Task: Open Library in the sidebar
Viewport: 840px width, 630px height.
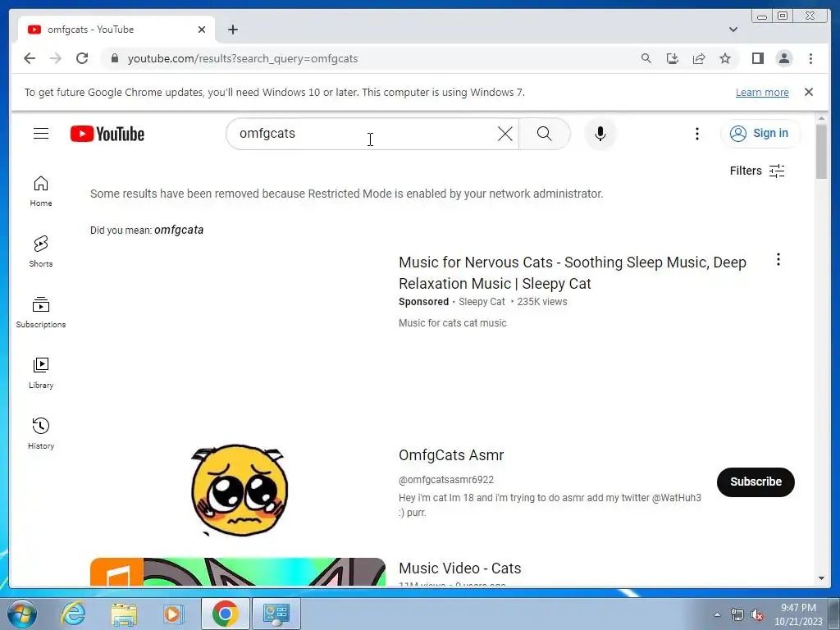Action: pyautogui.click(x=41, y=373)
